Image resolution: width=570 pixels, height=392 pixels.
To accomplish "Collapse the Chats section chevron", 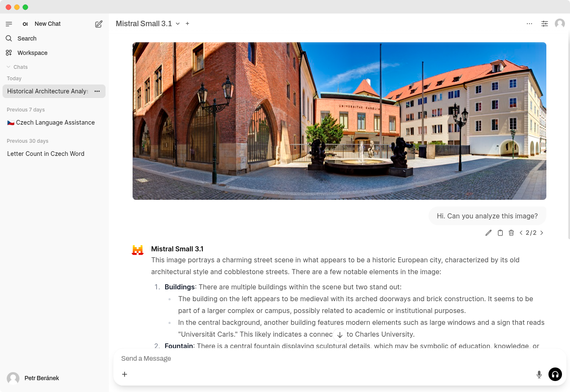I will (x=8, y=67).
